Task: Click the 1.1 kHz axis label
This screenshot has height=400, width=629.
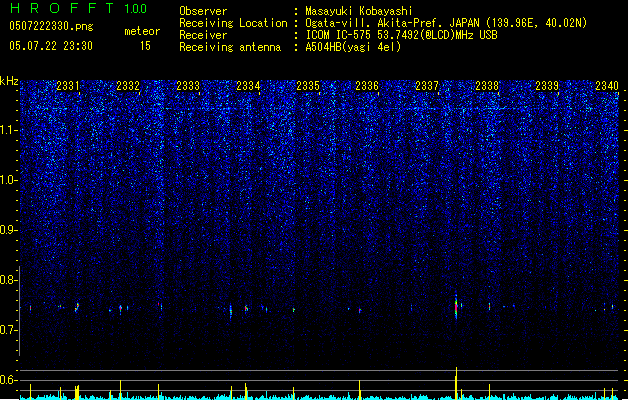Action: click(x=9, y=130)
